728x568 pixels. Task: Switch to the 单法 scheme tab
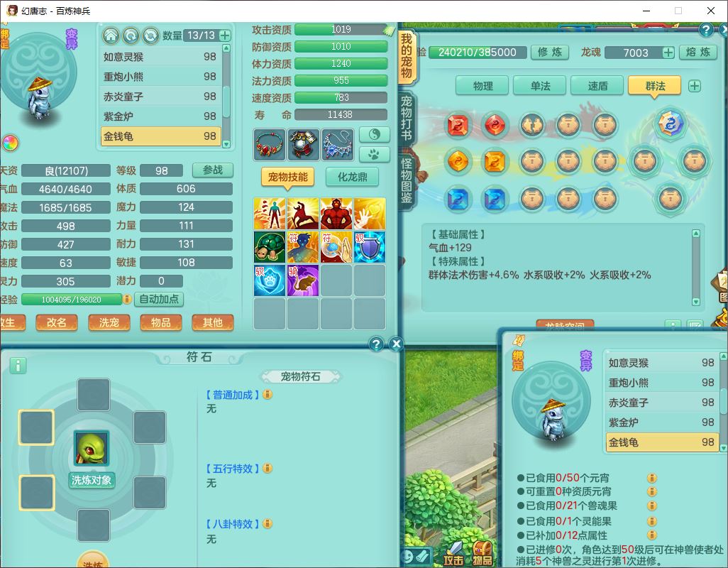click(x=541, y=86)
